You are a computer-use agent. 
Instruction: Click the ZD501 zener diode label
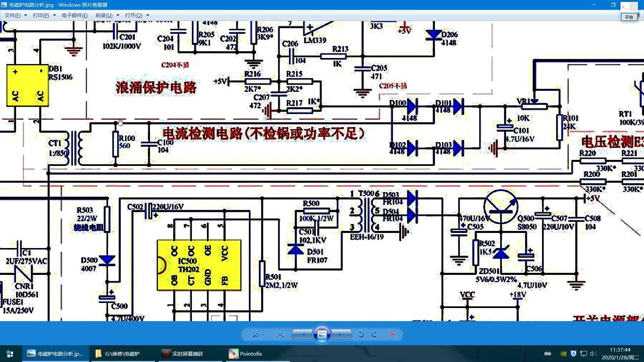click(489, 271)
